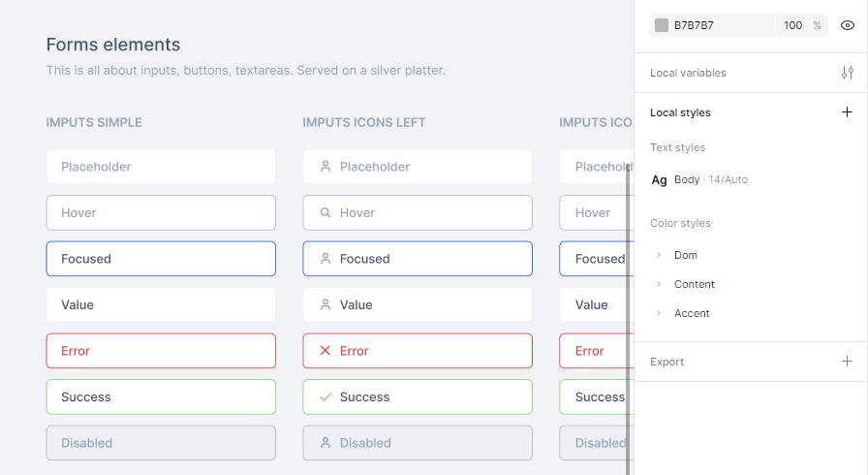Click the simple Focused input field
This screenshot has width=868, height=475.
click(x=161, y=259)
